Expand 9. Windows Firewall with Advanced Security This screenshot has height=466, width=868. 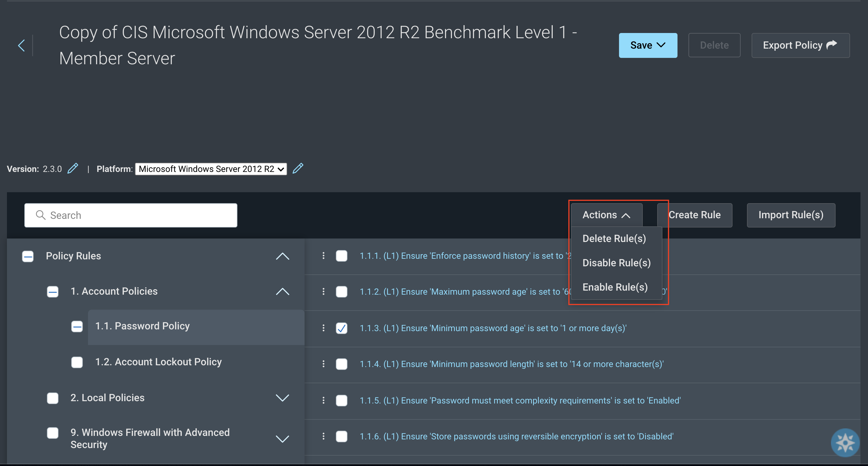tap(282, 439)
